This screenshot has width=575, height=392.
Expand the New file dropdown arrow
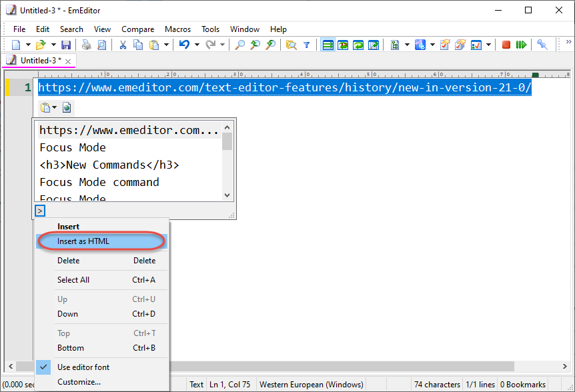28,45
